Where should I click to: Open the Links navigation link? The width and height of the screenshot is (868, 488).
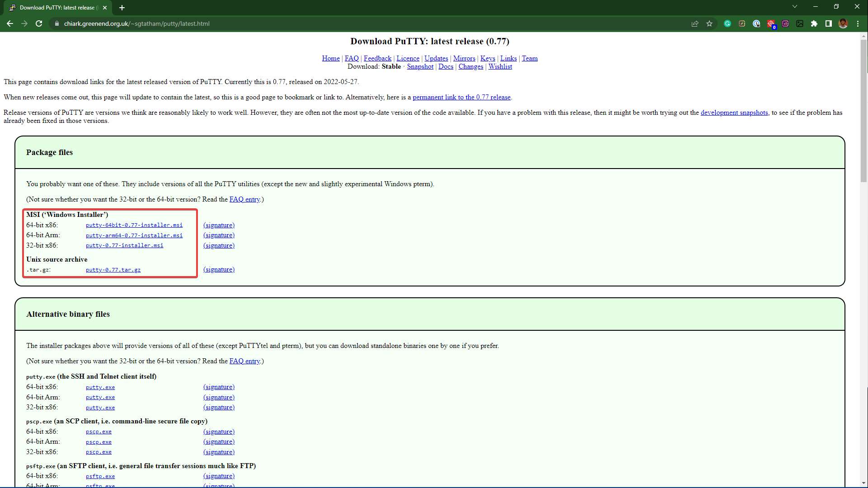[x=508, y=58]
